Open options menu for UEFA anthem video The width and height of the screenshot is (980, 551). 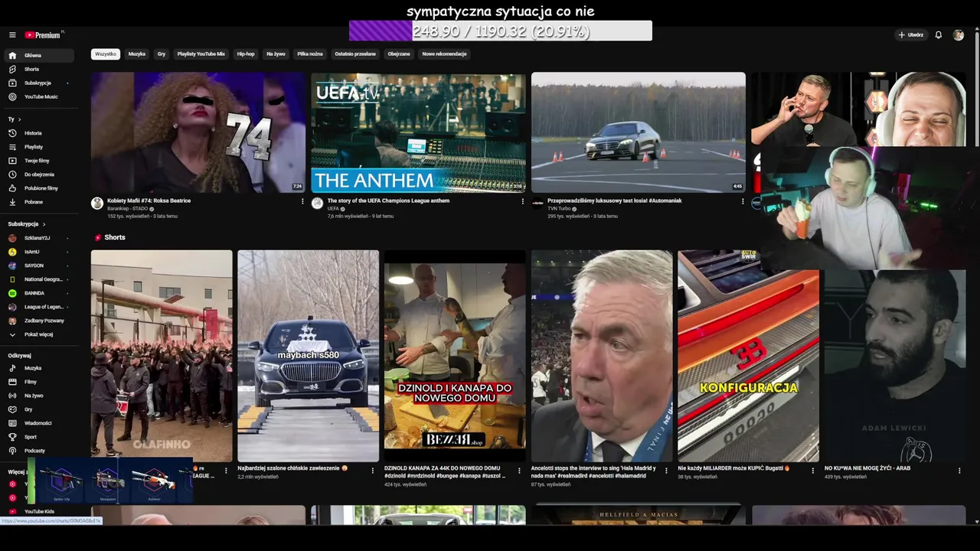(523, 201)
